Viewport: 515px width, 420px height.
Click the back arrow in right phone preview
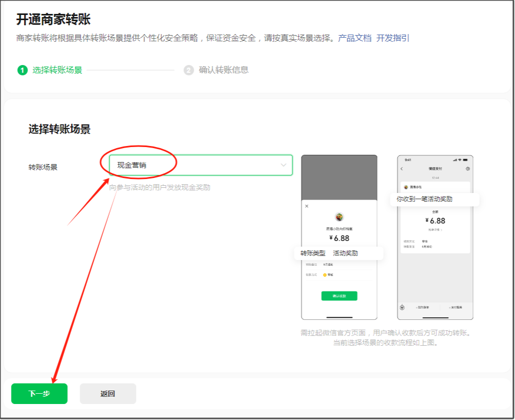click(402, 169)
